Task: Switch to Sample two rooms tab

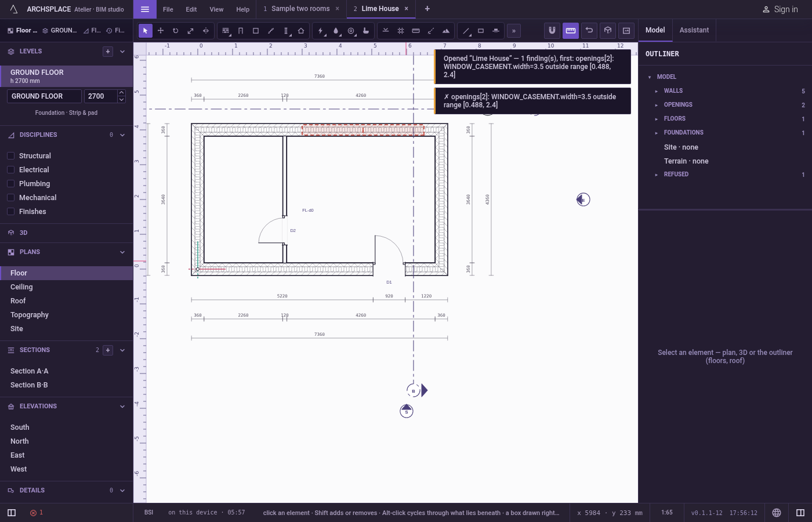Action: pos(300,9)
